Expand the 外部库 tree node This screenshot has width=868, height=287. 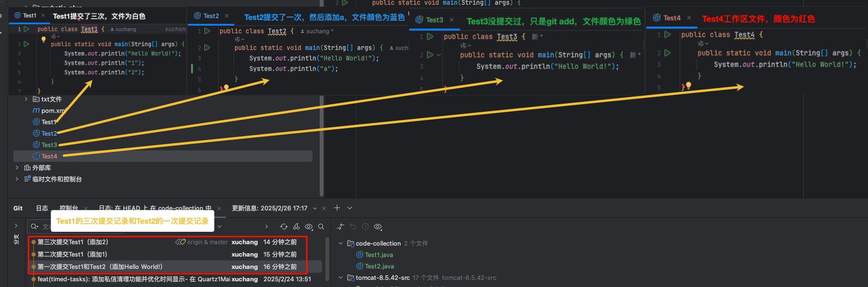(x=17, y=168)
